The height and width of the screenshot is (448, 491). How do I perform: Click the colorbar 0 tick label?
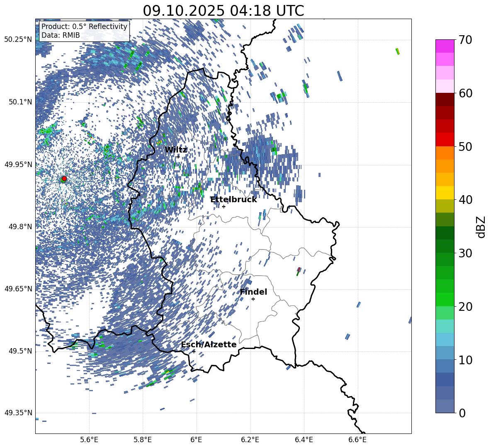point(462,413)
